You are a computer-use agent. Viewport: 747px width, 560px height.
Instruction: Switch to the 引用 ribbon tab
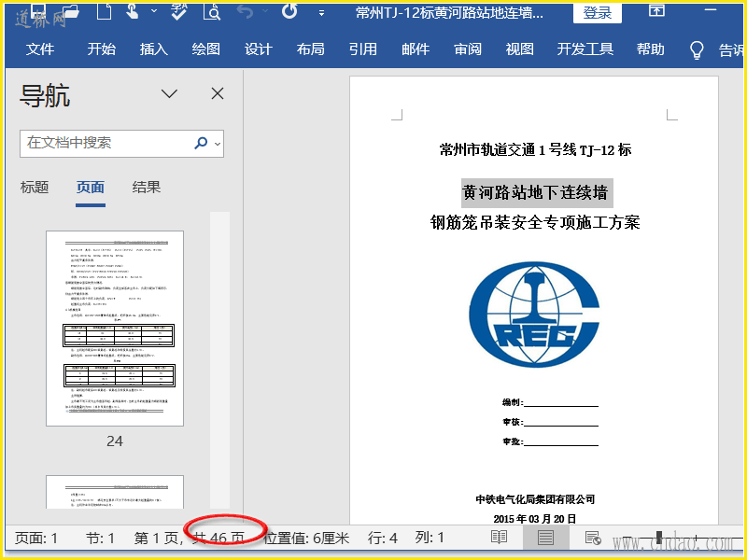[363, 49]
